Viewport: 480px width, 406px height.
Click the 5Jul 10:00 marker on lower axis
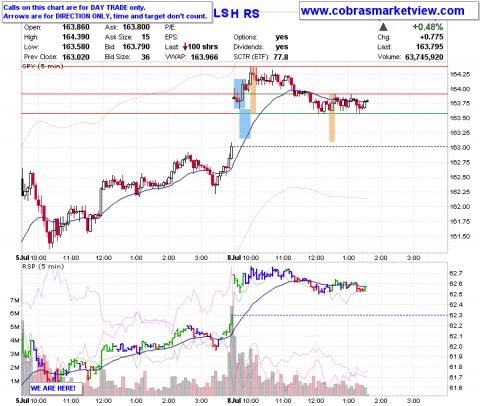pyautogui.click(x=31, y=400)
